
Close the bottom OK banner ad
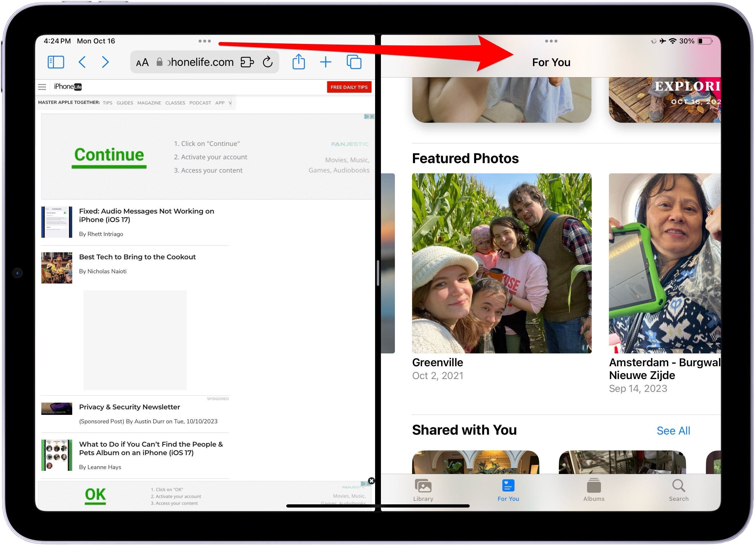[x=372, y=481]
